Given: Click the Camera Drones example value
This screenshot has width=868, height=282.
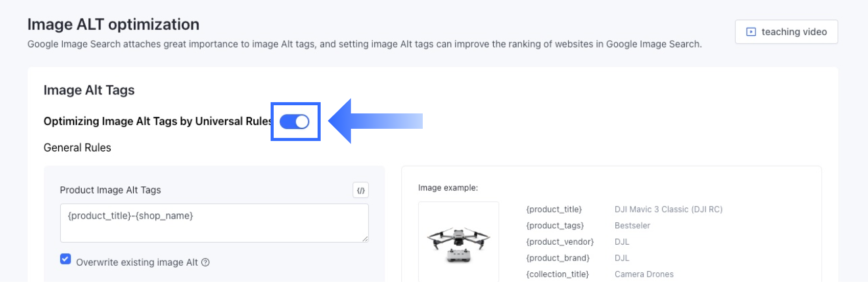Looking at the screenshot, I should pyautogui.click(x=644, y=274).
